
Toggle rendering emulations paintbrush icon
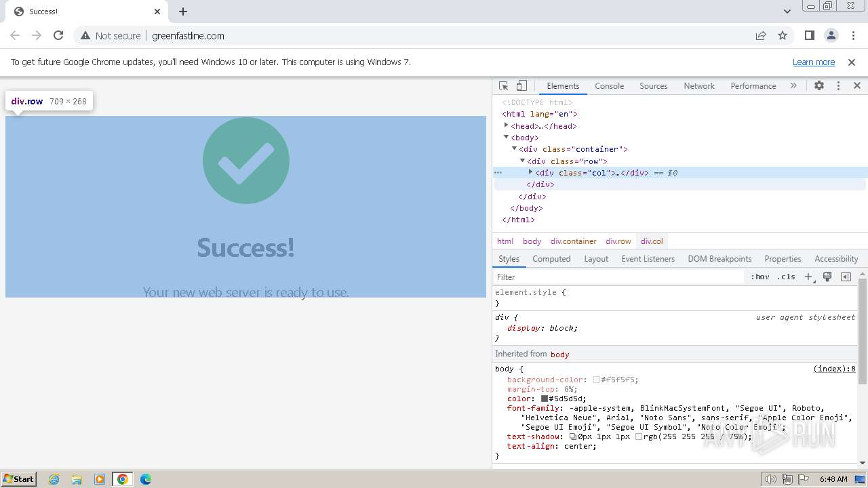827,277
